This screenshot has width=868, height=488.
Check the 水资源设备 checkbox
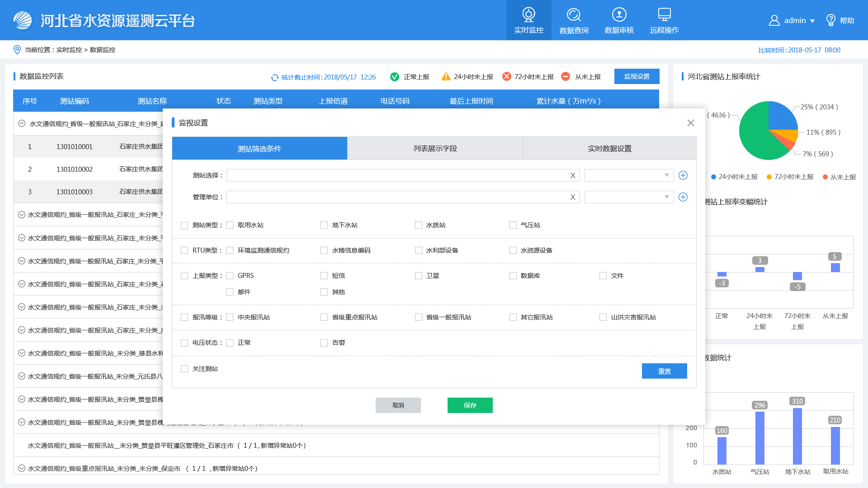tap(513, 250)
